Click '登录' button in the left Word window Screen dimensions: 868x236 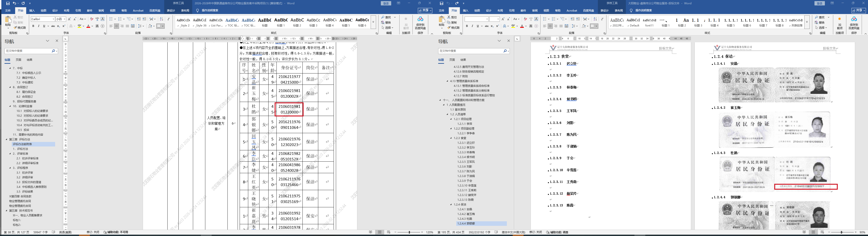[x=386, y=3]
